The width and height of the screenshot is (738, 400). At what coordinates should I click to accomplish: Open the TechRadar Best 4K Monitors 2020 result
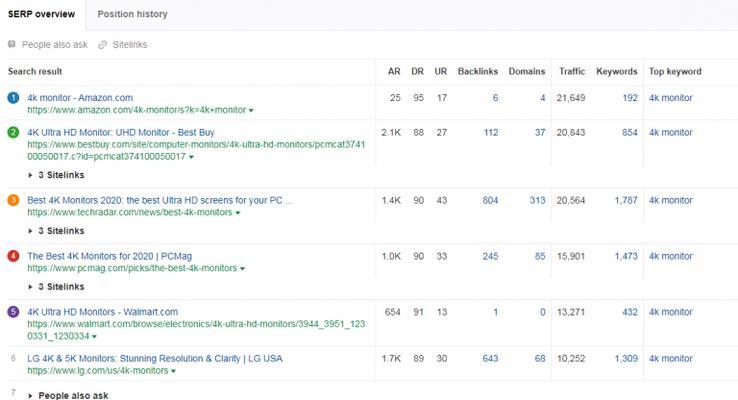click(160, 200)
